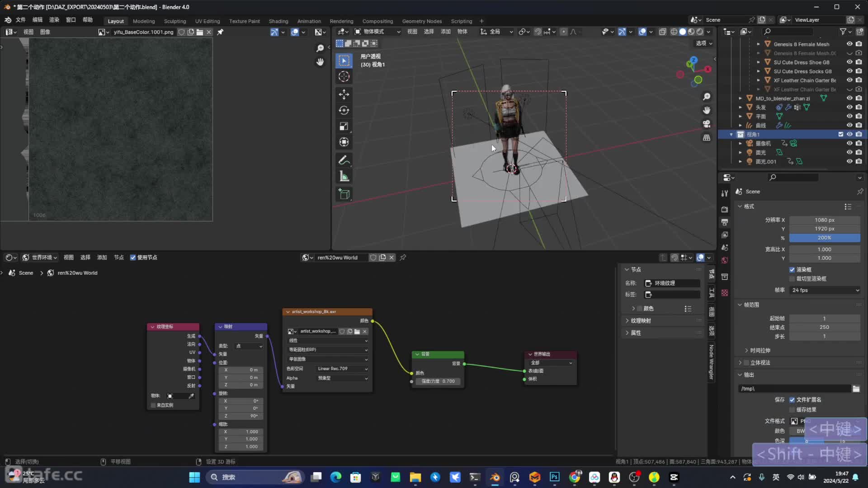Open object mode dropdown 物体模式
Screen dimensions: 868x488
[377, 32]
